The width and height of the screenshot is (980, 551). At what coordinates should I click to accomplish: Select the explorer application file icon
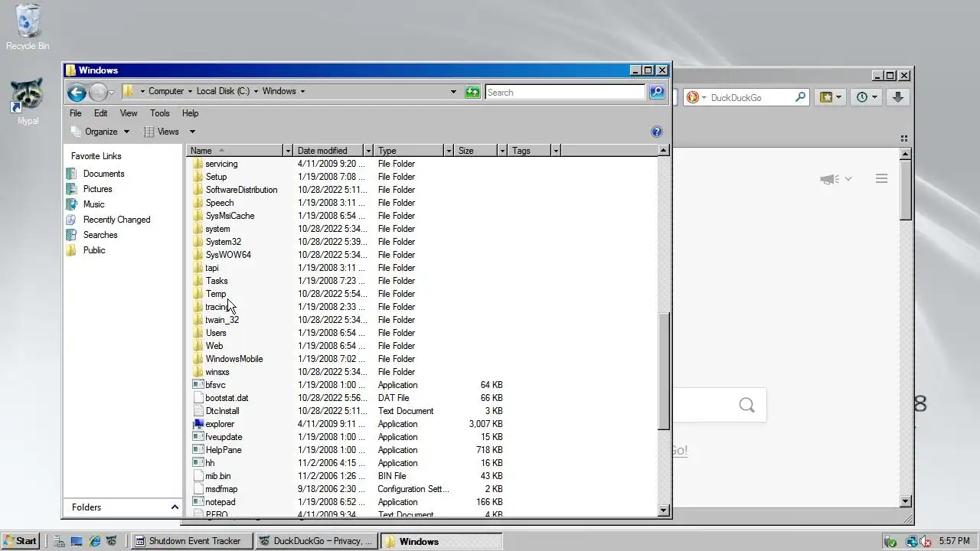pos(198,424)
